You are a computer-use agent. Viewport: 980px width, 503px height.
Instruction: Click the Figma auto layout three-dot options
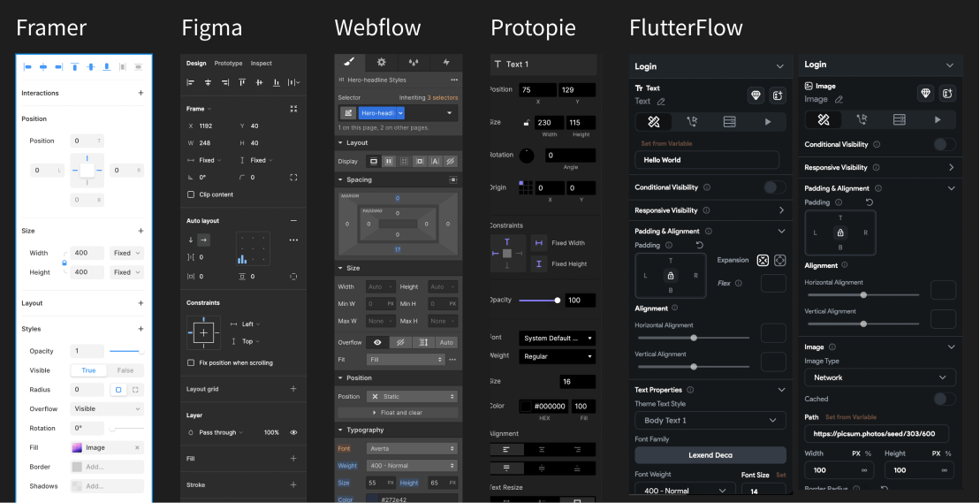(x=293, y=240)
